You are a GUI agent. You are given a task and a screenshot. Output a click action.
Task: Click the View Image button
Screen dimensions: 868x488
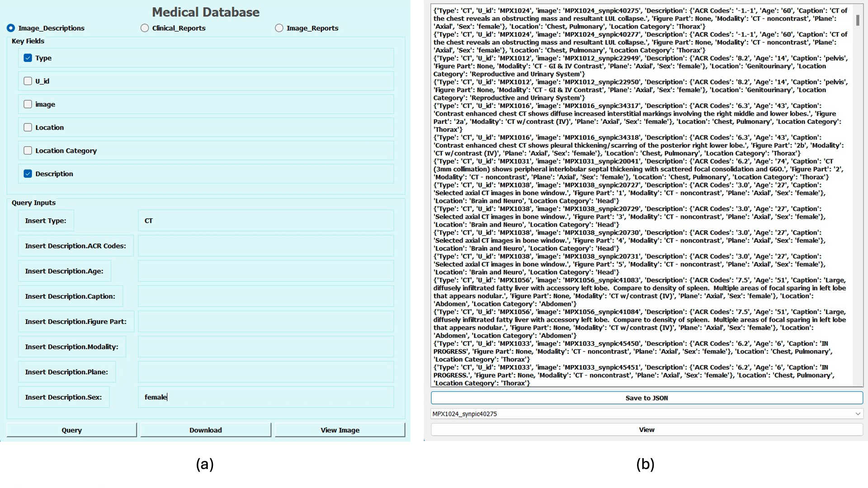pyautogui.click(x=340, y=430)
